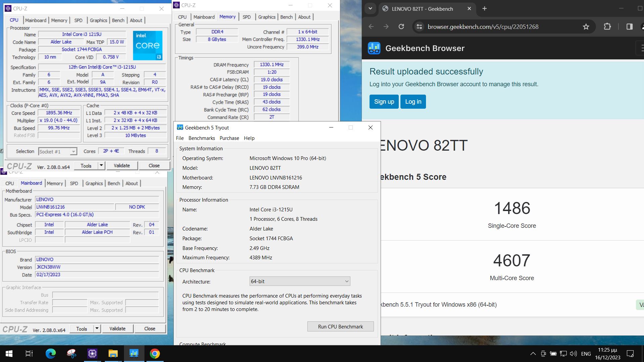Click BIOS Version field JKCN38WW

pos(97,267)
